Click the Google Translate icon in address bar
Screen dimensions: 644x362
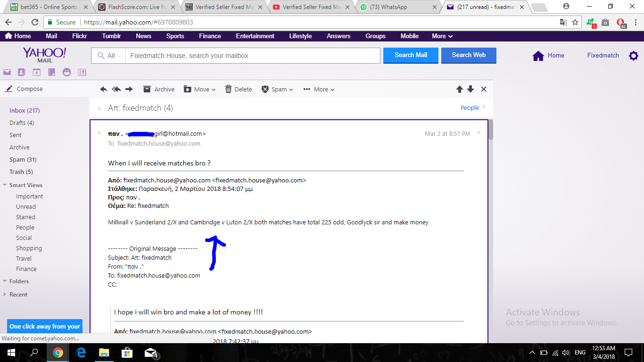click(x=563, y=22)
